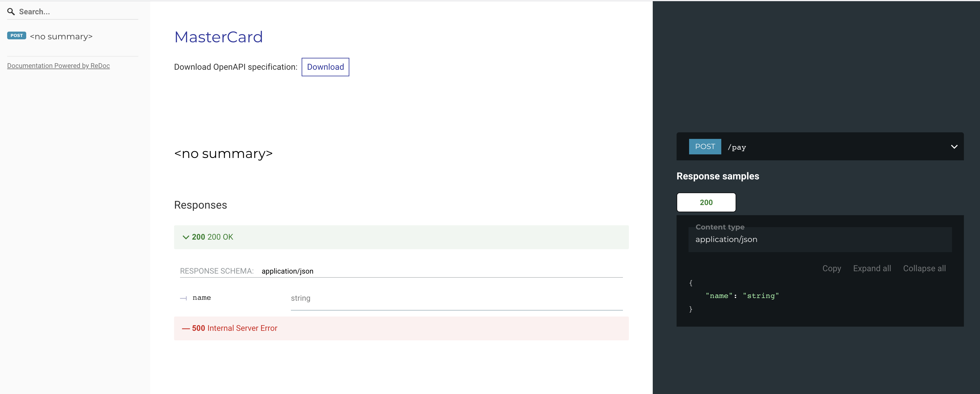Toggle the POST /pay request panel
Image resolution: width=980 pixels, height=394 pixels.
pos(820,146)
